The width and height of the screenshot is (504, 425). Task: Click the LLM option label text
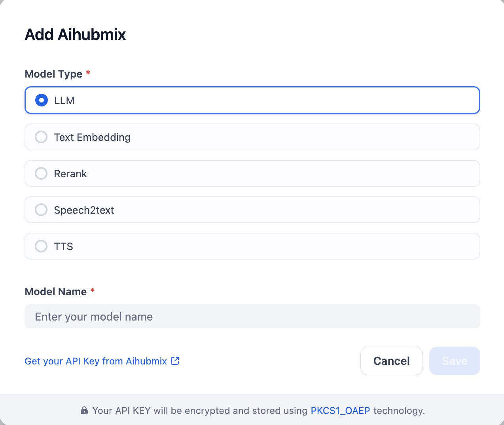(x=64, y=101)
